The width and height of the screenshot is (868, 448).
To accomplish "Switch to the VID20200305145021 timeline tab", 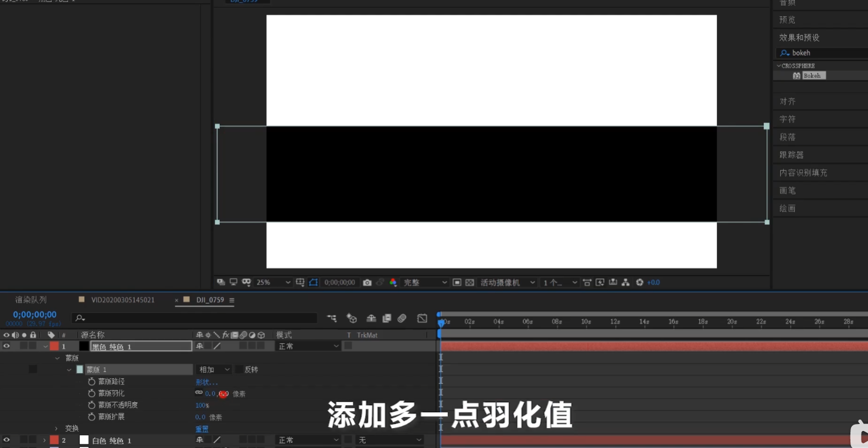I will point(123,300).
